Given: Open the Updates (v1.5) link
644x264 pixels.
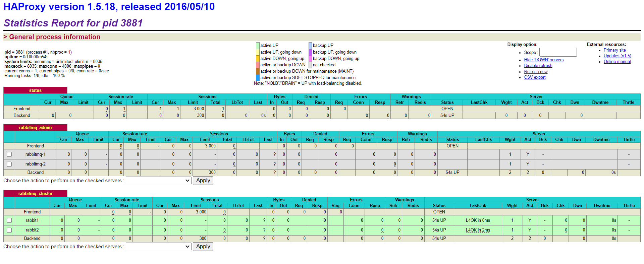Looking at the screenshot, I should pos(618,56).
